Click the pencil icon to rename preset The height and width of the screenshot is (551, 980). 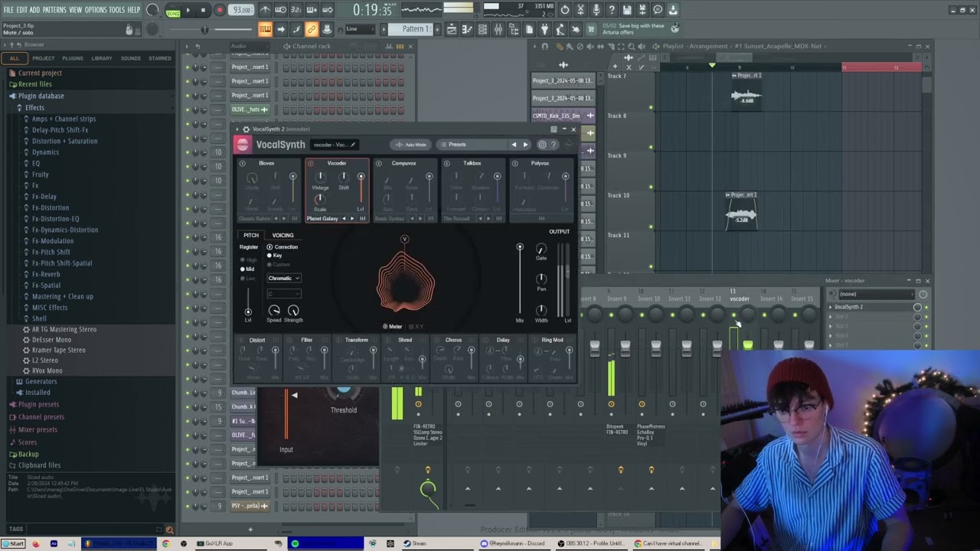(353, 145)
